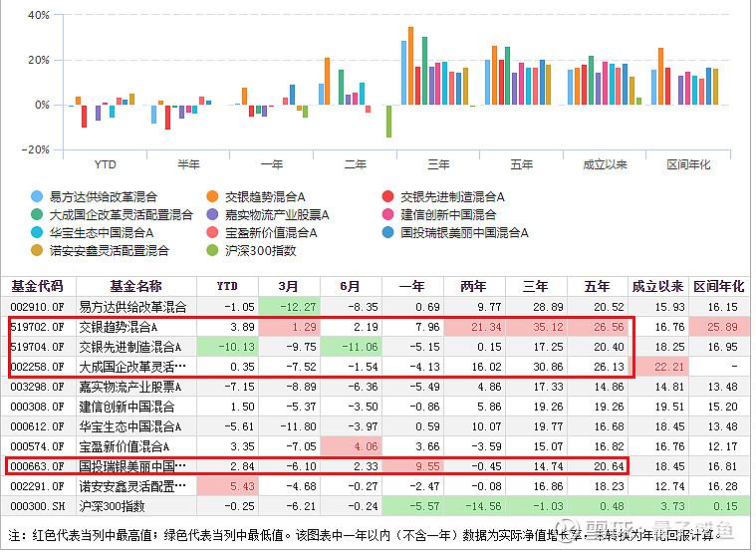
Task: Toggle legend entry 沪深300指数
Action: pos(251,250)
